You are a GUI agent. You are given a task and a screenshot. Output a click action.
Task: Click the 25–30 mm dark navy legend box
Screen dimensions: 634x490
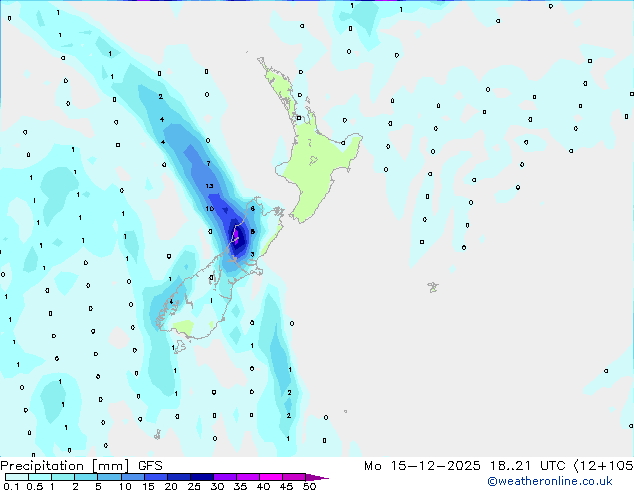point(201,477)
